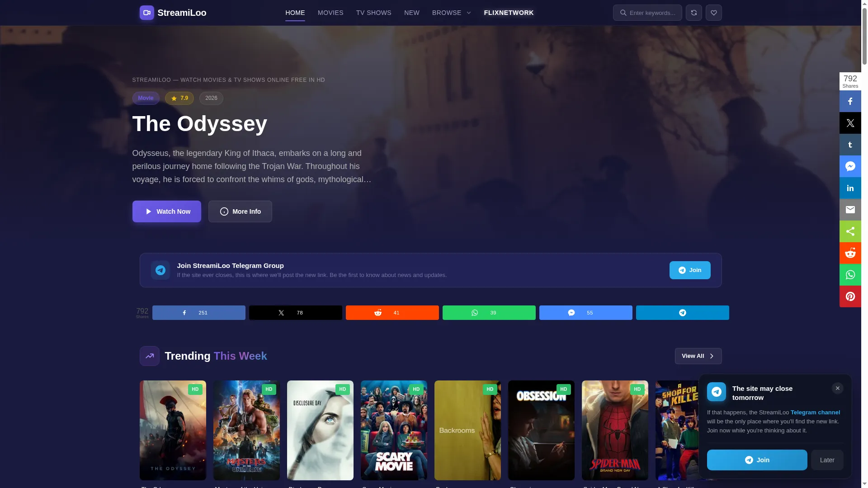Open the HOME tab
The image size is (868, 488).
click(x=295, y=13)
